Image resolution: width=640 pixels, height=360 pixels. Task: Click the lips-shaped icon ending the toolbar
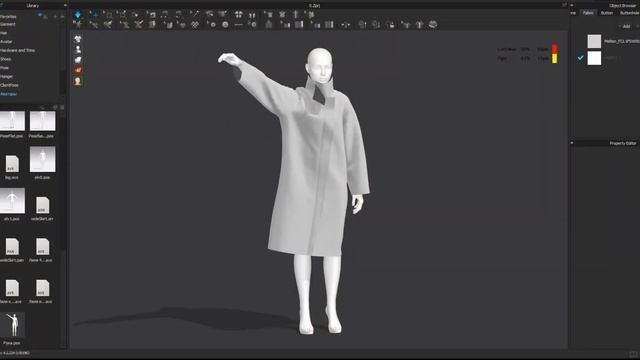[433, 24]
